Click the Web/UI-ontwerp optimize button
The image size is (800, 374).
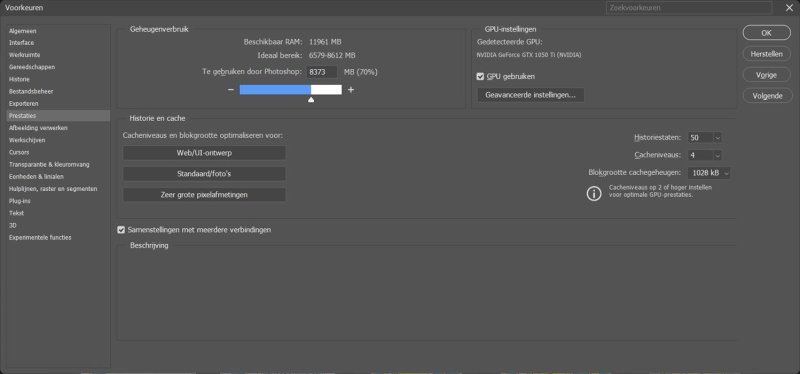tap(204, 153)
